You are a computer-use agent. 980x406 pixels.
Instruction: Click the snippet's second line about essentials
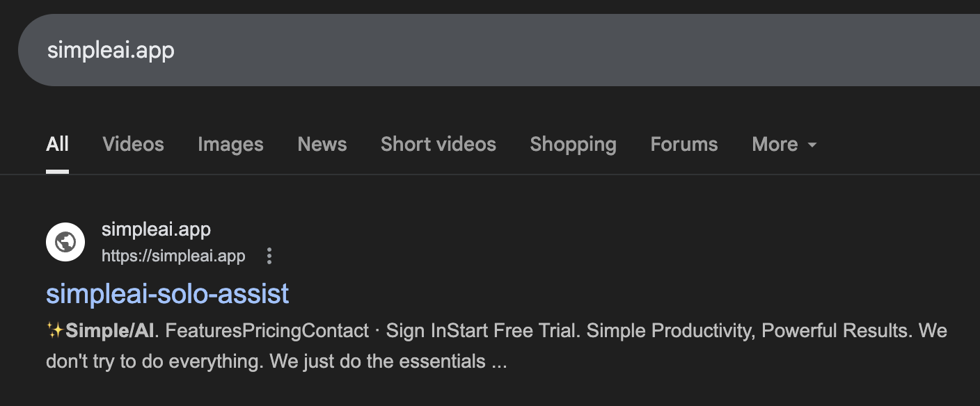click(276, 362)
